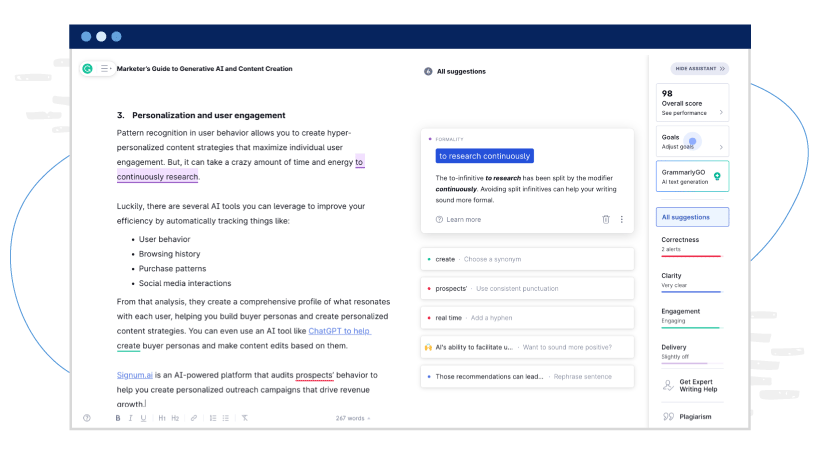Click the numbered list icon
This screenshot has width=820, height=455.
click(x=212, y=418)
